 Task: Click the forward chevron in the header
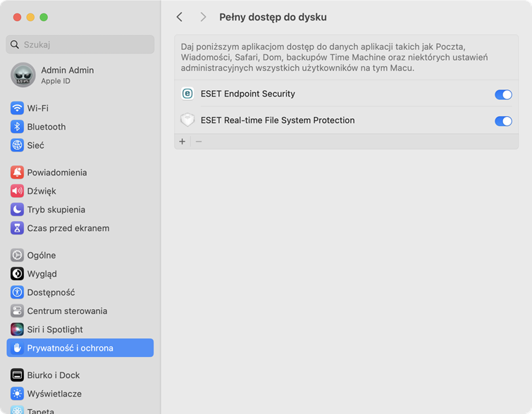(x=203, y=17)
